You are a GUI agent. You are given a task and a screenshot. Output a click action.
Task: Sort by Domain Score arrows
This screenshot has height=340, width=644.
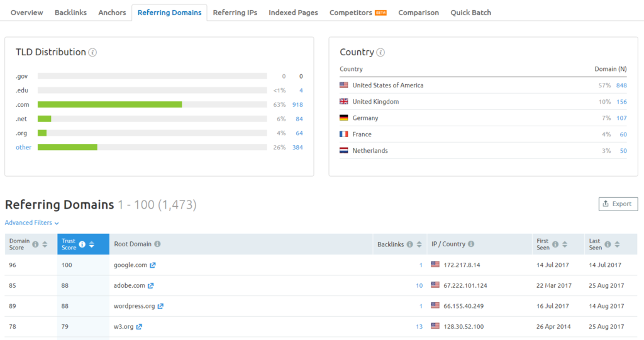45,244
